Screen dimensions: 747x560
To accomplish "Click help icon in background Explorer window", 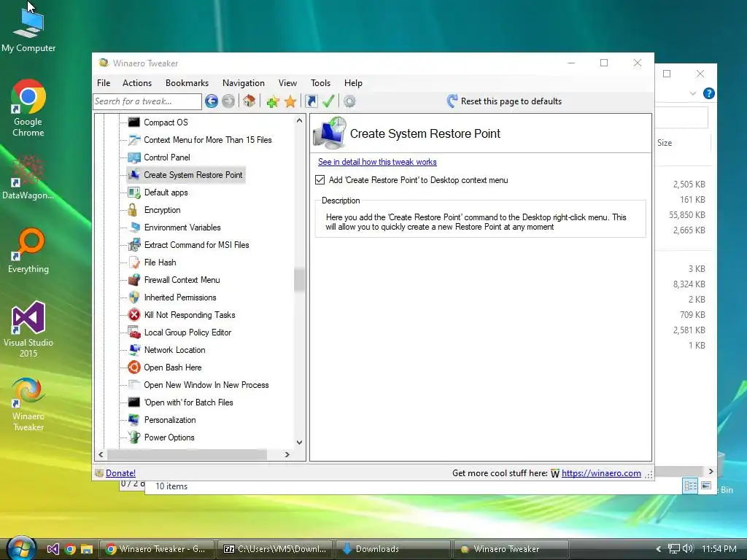I will [709, 93].
